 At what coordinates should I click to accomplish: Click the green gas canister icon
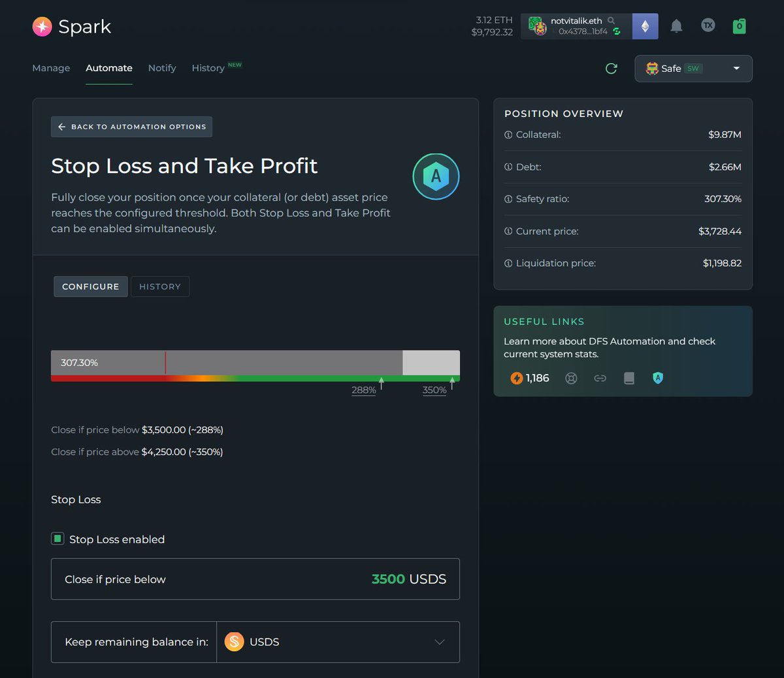[x=739, y=26]
